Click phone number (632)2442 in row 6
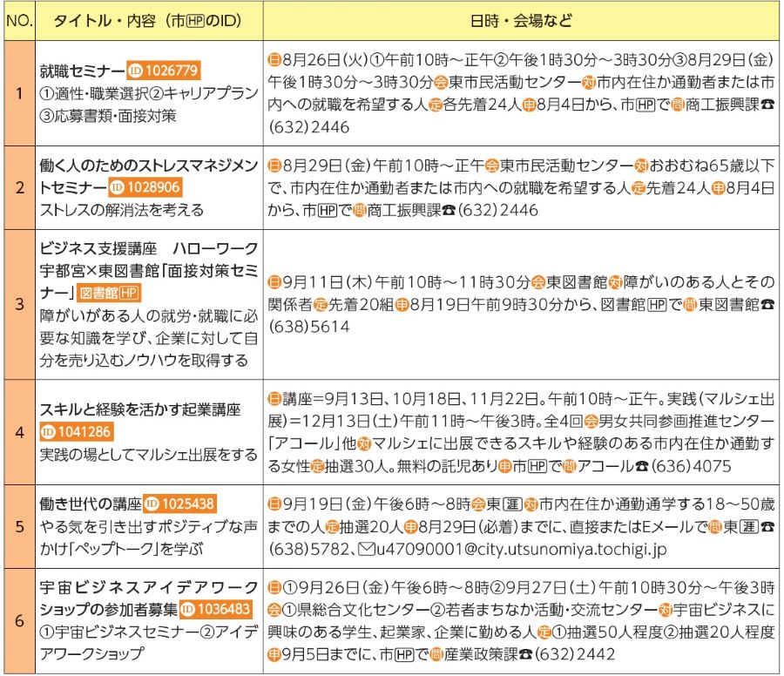The width and height of the screenshot is (784, 676). [x=575, y=654]
